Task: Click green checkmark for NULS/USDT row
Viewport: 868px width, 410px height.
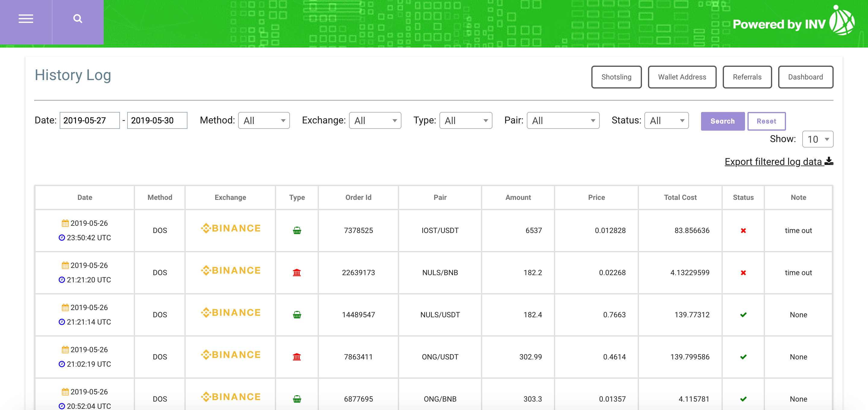Action: pos(743,315)
